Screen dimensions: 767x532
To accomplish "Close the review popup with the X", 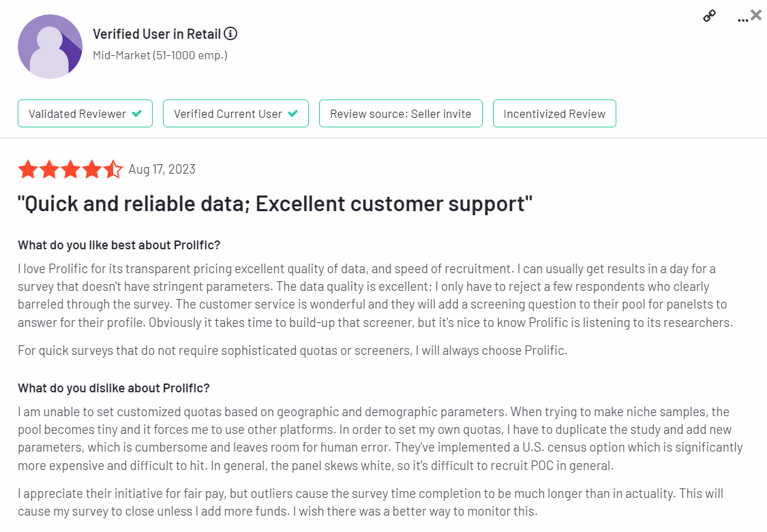I will 756,15.
